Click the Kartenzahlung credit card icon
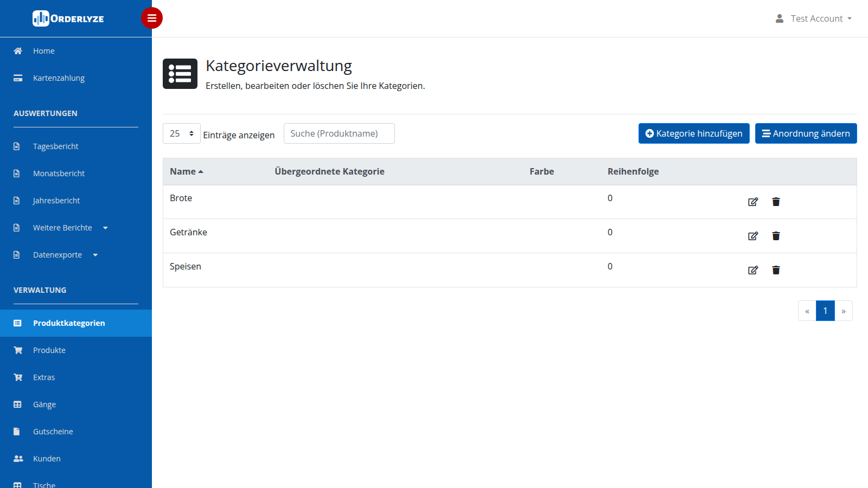 point(18,78)
